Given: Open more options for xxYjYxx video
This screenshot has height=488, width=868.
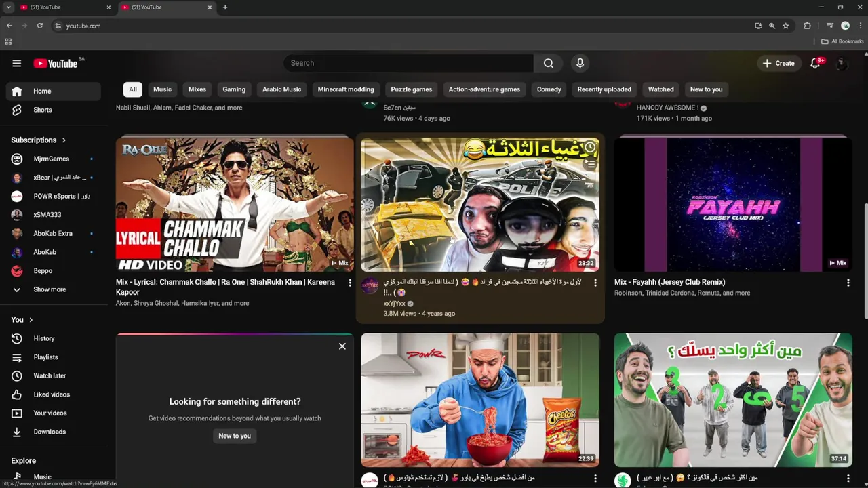Looking at the screenshot, I should pyautogui.click(x=595, y=283).
